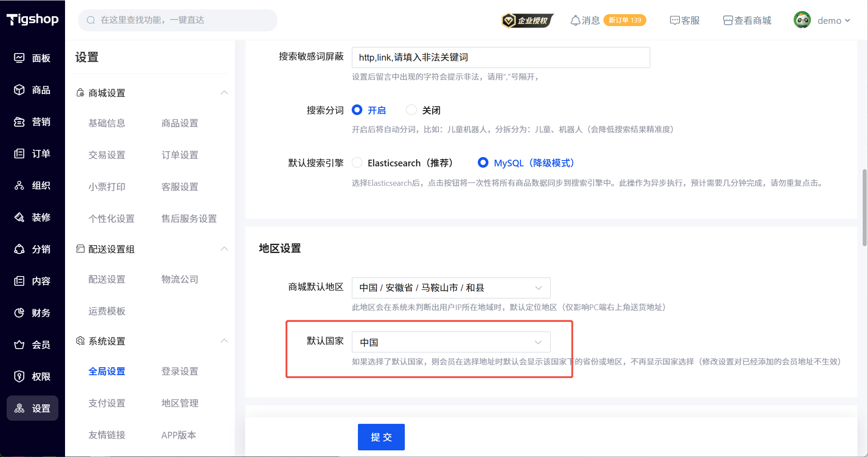The height and width of the screenshot is (457, 868).
Task: Click the 查看商城 link
Action: (x=747, y=20)
